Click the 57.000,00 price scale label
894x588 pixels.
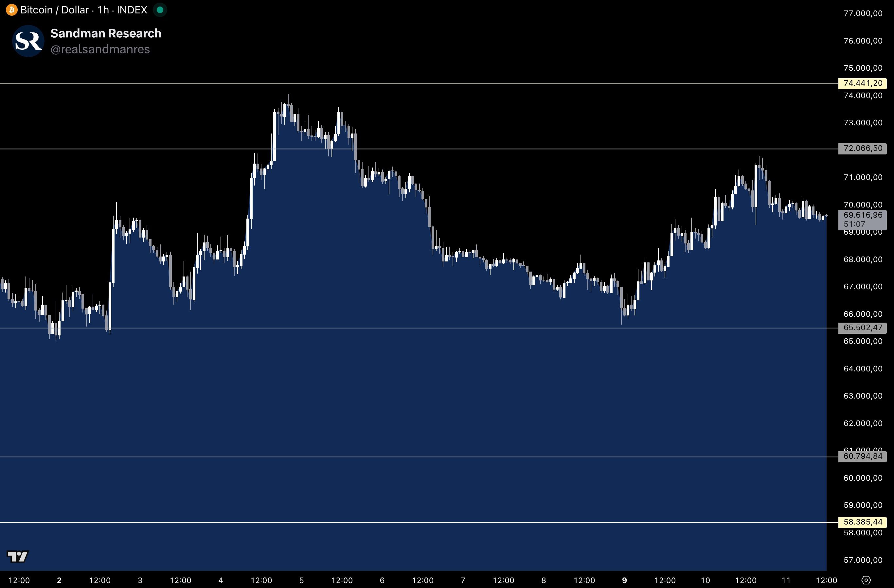pos(863,560)
